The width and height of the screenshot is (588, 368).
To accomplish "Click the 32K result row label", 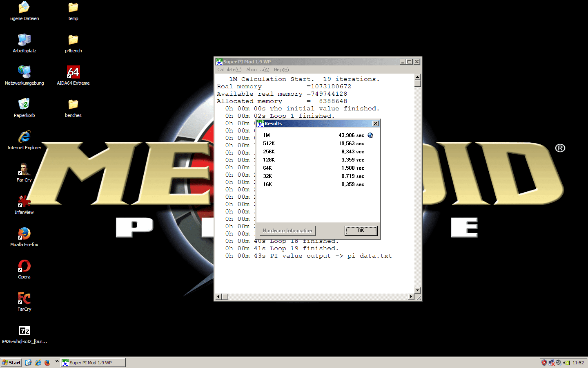I will tap(267, 176).
